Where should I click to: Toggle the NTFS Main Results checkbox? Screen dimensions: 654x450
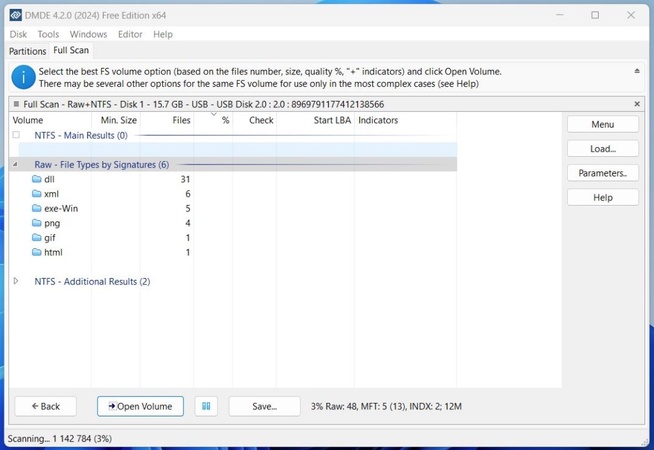16,135
